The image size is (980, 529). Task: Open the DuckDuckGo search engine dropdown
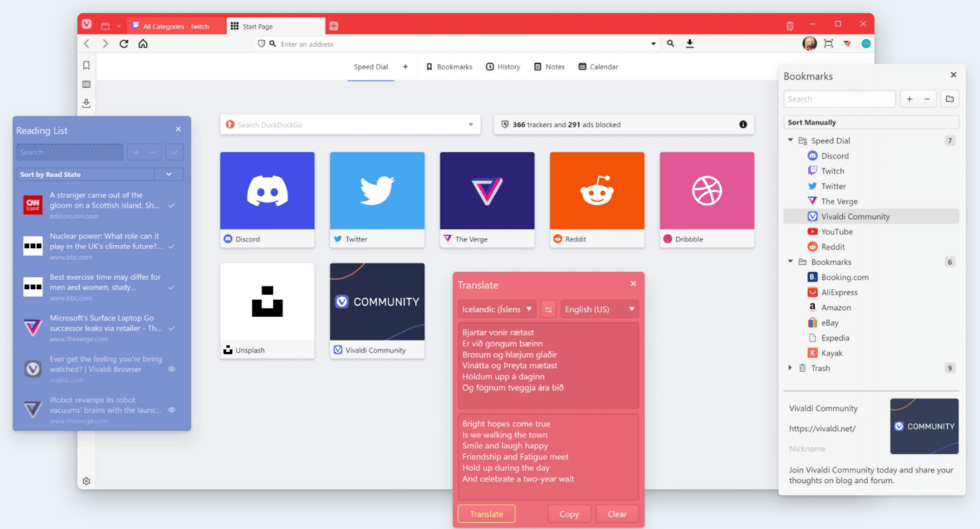coord(470,125)
